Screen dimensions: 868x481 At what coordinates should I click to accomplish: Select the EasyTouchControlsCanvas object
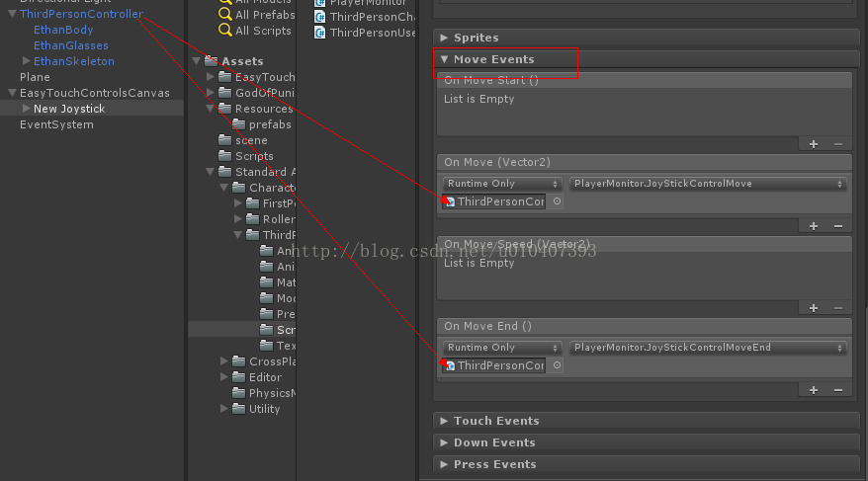click(x=95, y=93)
